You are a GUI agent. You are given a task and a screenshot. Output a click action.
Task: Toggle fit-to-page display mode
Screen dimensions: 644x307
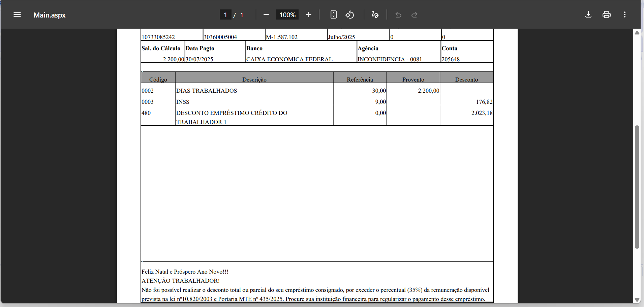click(x=334, y=14)
